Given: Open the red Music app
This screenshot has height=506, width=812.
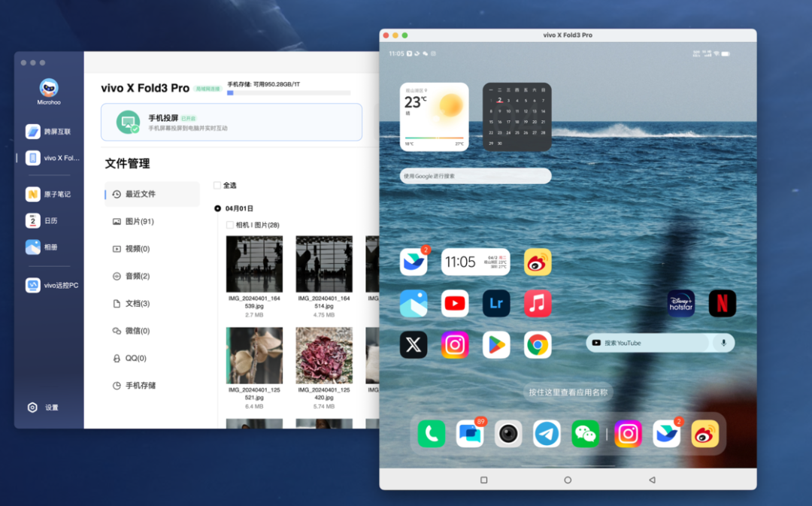Looking at the screenshot, I should (x=538, y=304).
